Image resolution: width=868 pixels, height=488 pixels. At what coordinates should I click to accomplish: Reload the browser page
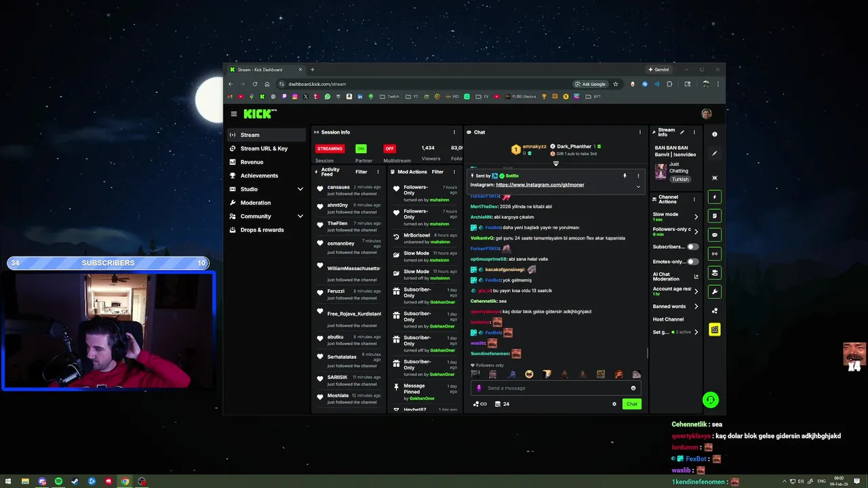click(255, 84)
